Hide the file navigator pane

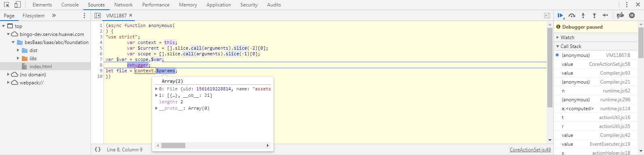pyautogui.click(x=97, y=15)
